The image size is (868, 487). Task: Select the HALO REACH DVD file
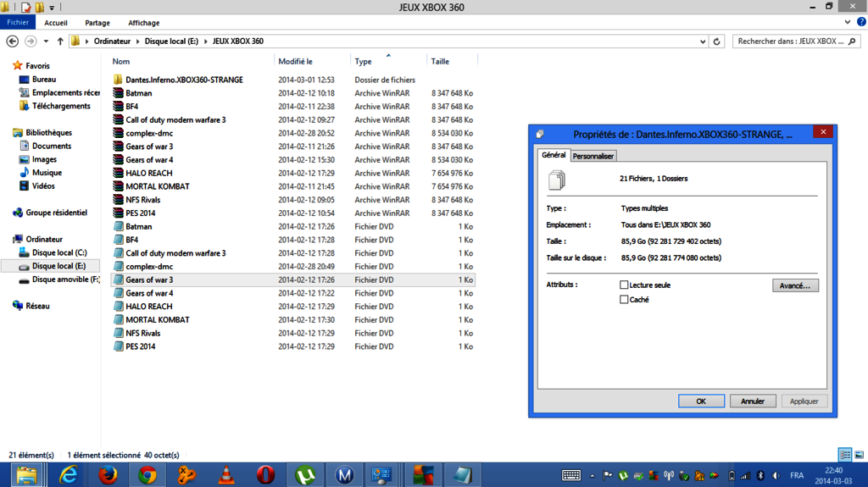[148, 306]
